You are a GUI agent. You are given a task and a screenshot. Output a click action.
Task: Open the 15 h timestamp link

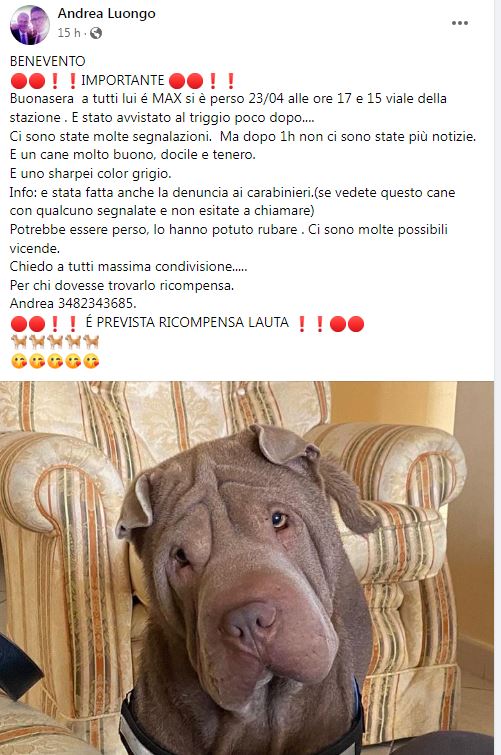68,33
